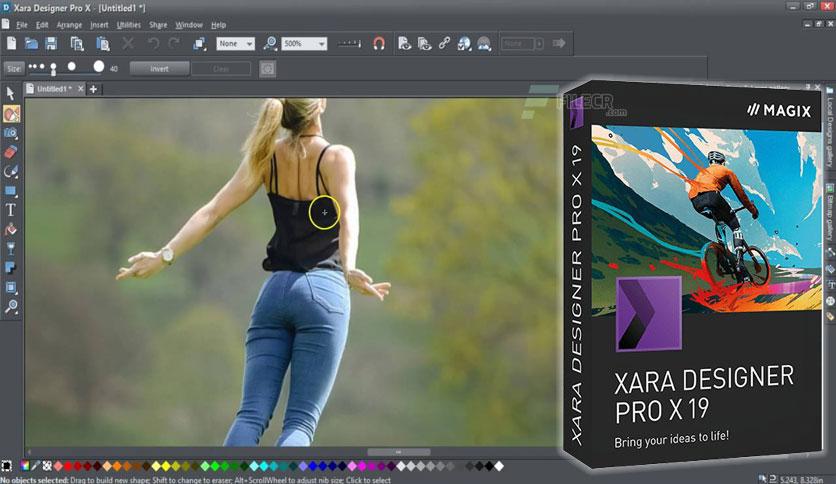Open the greyed-out None dropdown near arrow
The width and height of the screenshot is (836, 484).
[x=522, y=44]
